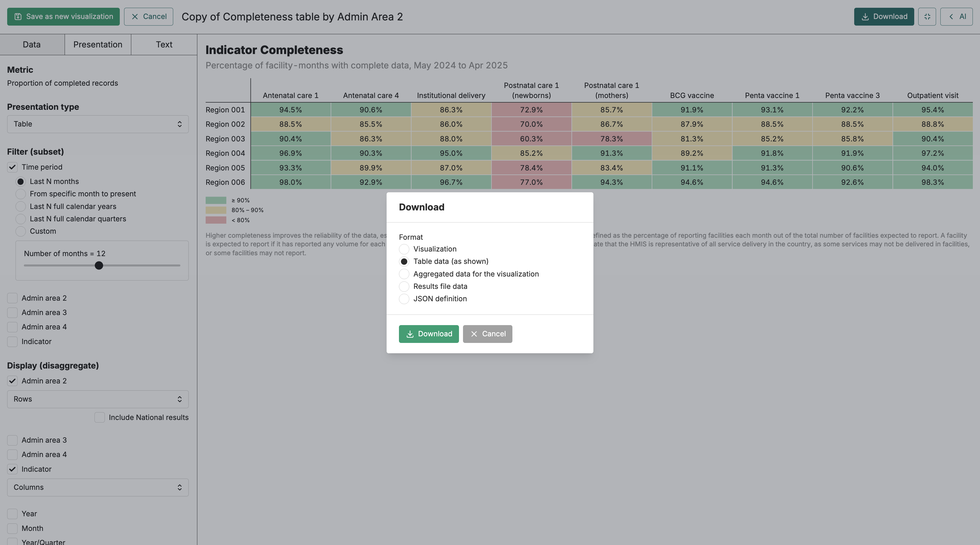Screen dimensions: 980x545
Task: Choose Aggregated data for the visualization option
Action: (404, 274)
